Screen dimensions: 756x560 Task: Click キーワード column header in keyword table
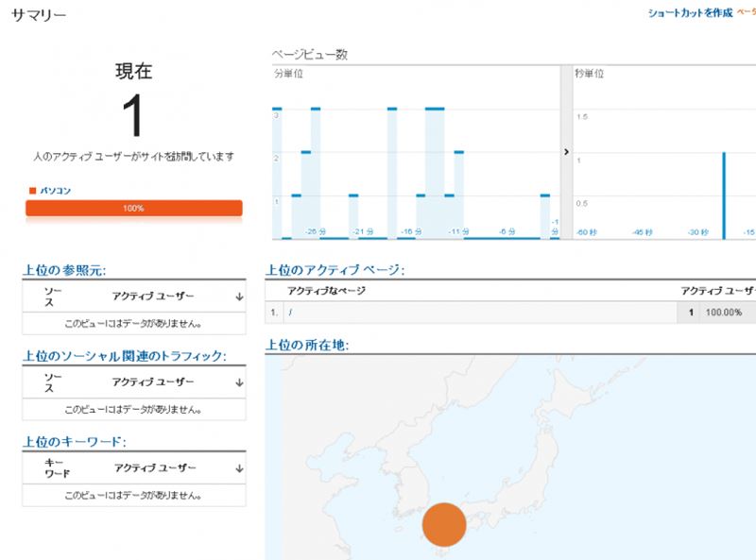pyautogui.click(x=54, y=468)
